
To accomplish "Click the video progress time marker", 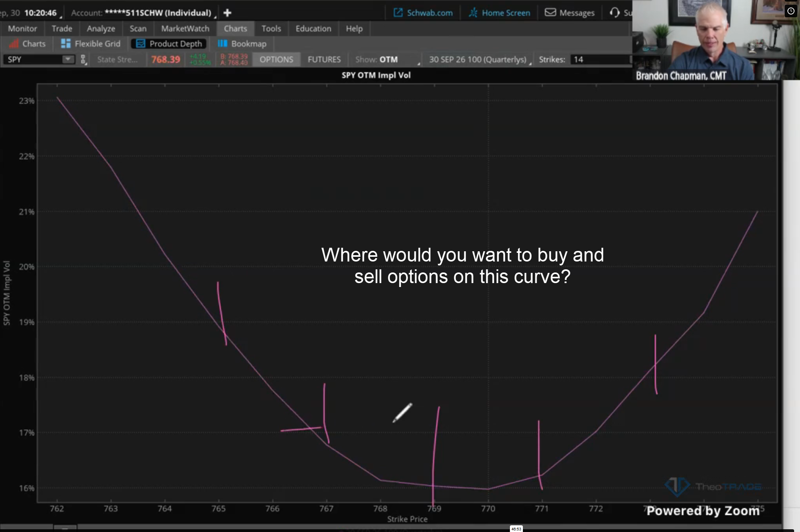I will (516, 529).
